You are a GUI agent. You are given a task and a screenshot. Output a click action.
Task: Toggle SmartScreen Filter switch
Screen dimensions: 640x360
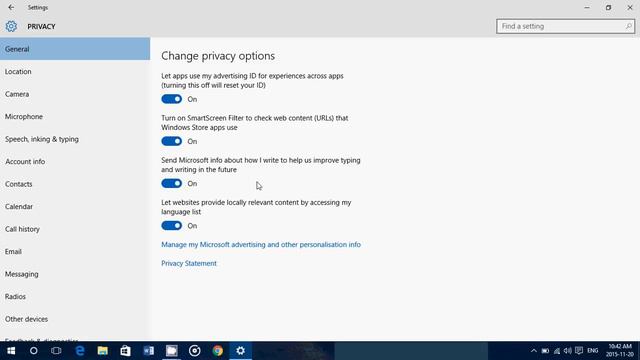[x=171, y=141]
